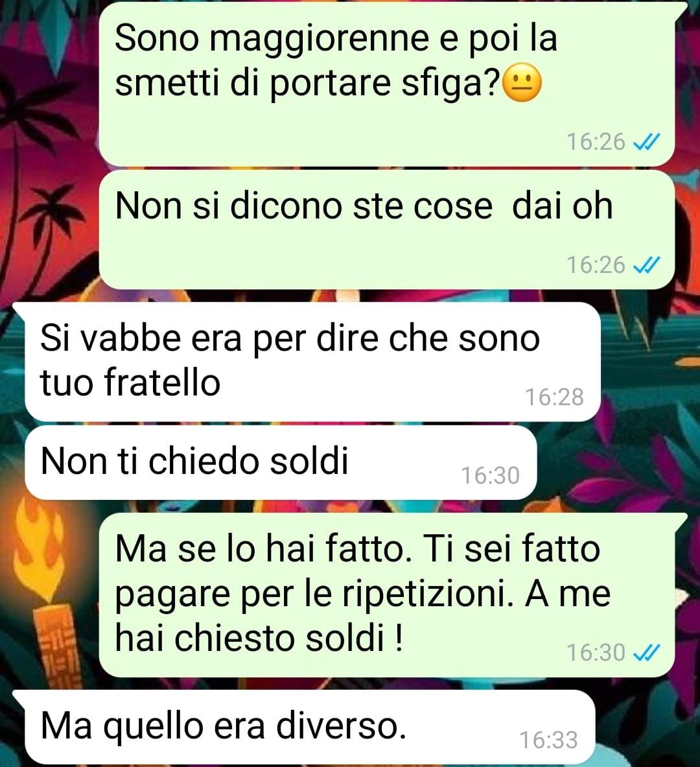Select the 'sono tuo fratello' message bubble
The height and width of the screenshot is (767, 700).
pos(312,362)
